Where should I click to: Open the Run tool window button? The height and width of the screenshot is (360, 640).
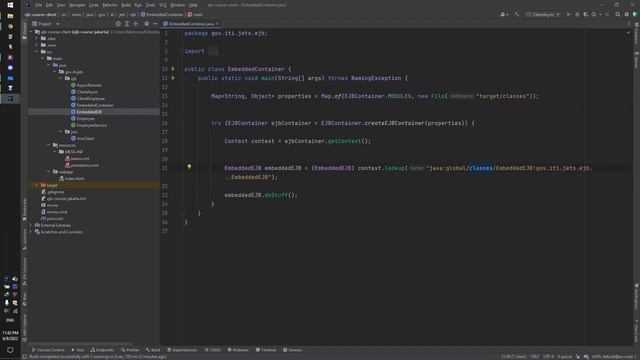(78, 350)
